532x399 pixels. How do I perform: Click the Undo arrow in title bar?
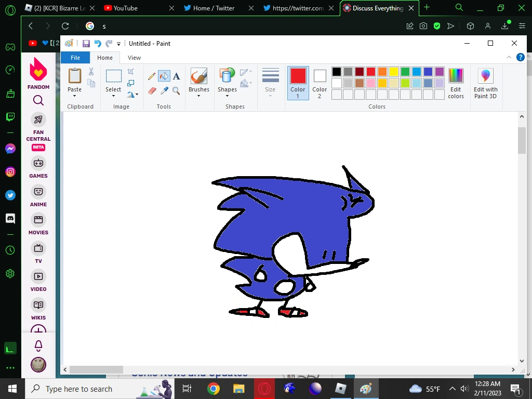click(x=97, y=44)
